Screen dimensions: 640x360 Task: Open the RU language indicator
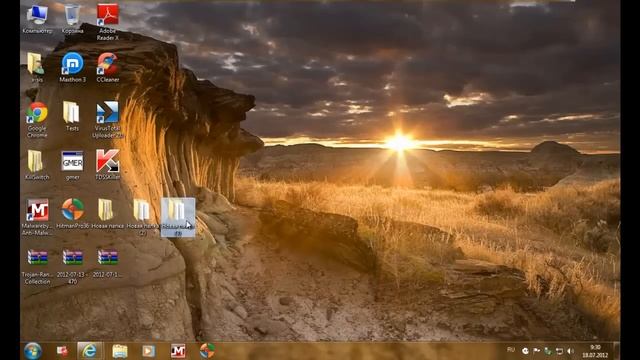click(511, 350)
